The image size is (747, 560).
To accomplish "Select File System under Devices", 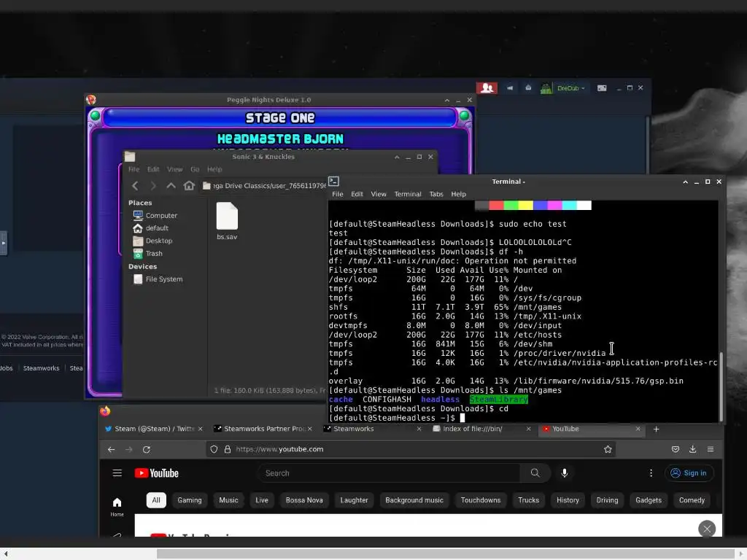I will coord(158,279).
